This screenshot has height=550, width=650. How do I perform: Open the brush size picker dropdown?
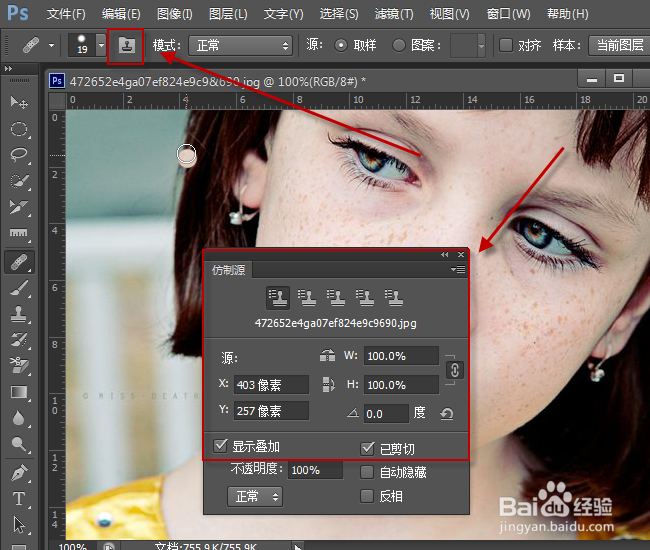tap(101, 45)
